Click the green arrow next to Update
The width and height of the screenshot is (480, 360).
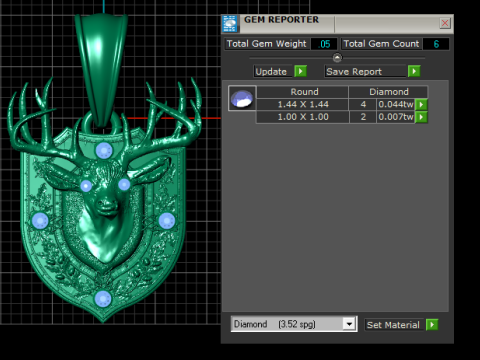pyautogui.click(x=300, y=71)
